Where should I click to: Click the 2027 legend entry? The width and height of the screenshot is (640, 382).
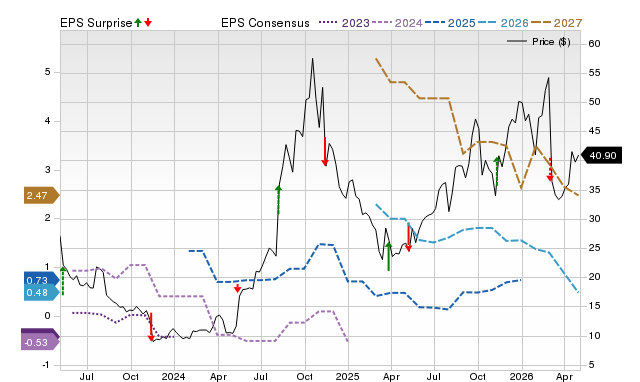[556, 23]
